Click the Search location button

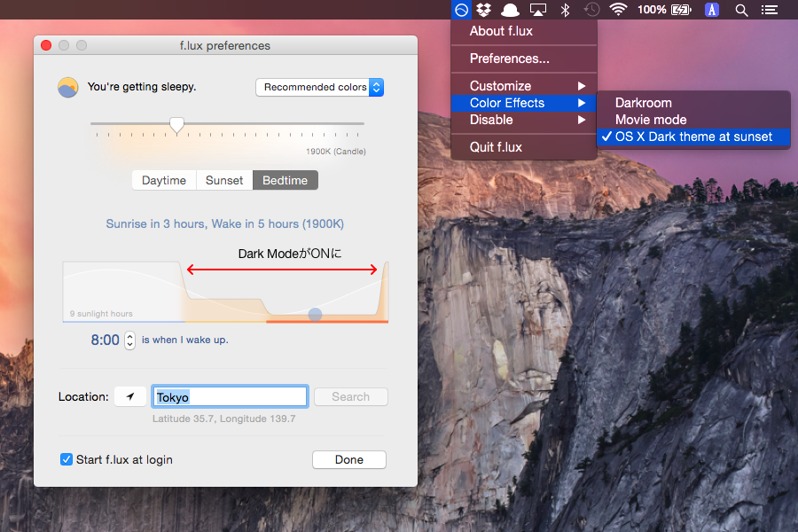click(x=350, y=396)
